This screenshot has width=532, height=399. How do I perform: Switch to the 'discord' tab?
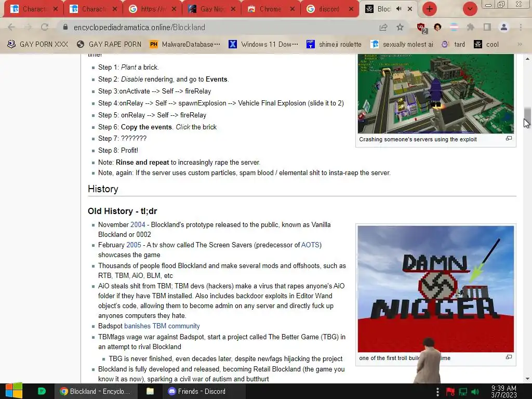[330, 9]
